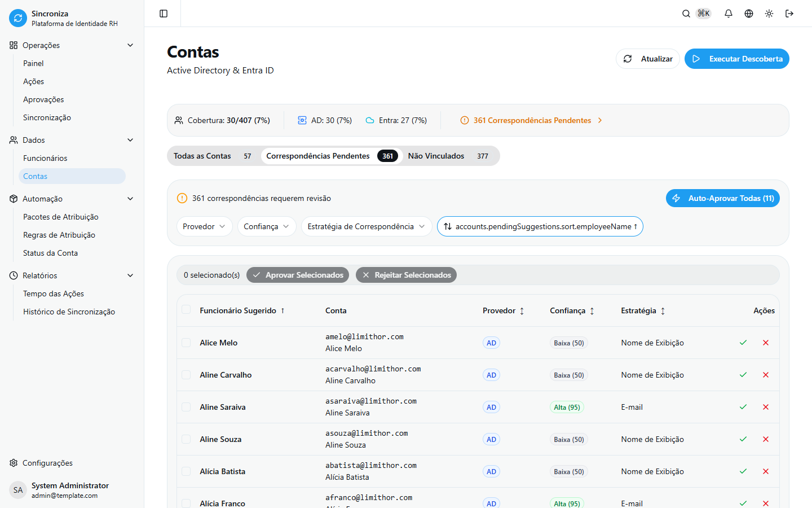Reject Aline Saraiva match with X icon
Screen dimensions: 812x508
click(766, 407)
